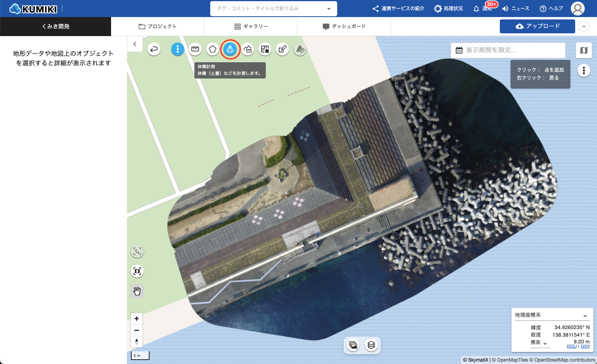Expand the 地理座標系 coordinate system dropdown
597x364 pixels.
[585, 316]
